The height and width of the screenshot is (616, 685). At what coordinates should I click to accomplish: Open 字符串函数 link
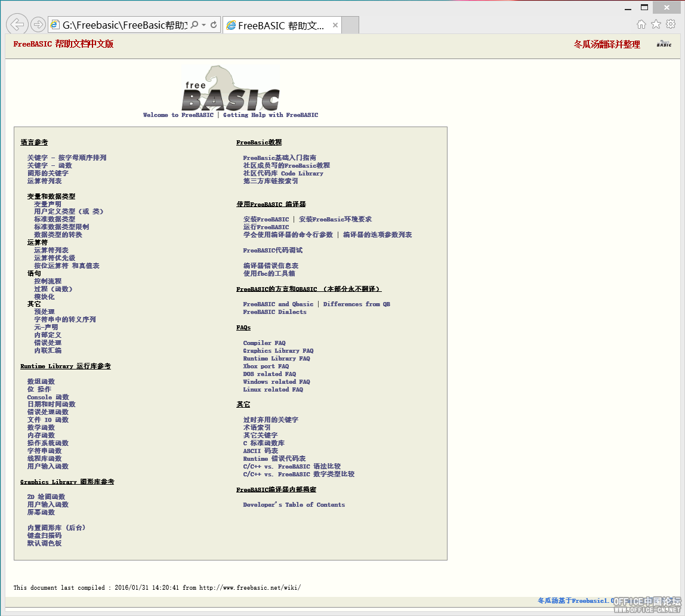tap(44, 451)
